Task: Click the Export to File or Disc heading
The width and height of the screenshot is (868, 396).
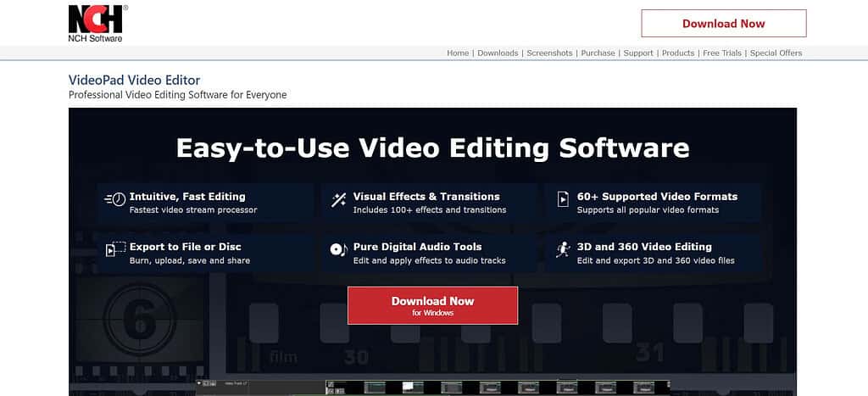Action: click(x=186, y=247)
